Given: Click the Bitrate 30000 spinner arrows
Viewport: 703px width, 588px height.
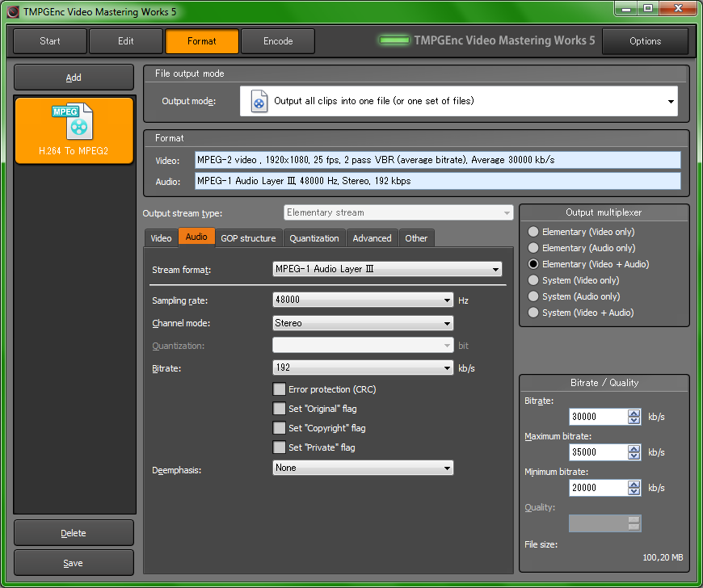Looking at the screenshot, I should tap(634, 417).
